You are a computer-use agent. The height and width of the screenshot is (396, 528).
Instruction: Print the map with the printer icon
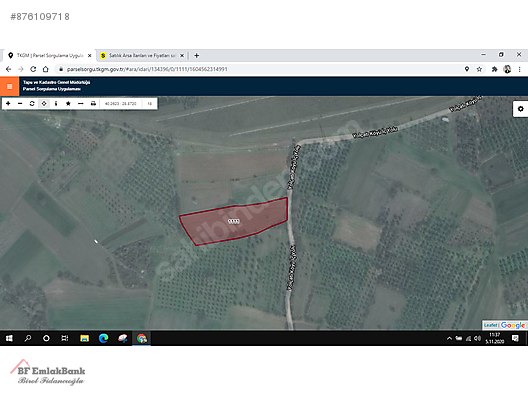click(93, 103)
